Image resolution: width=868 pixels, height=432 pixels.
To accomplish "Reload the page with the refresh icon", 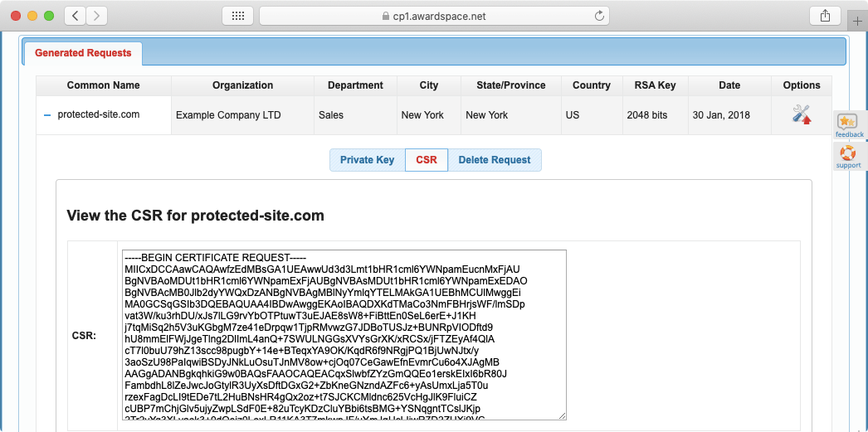I will [x=600, y=16].
